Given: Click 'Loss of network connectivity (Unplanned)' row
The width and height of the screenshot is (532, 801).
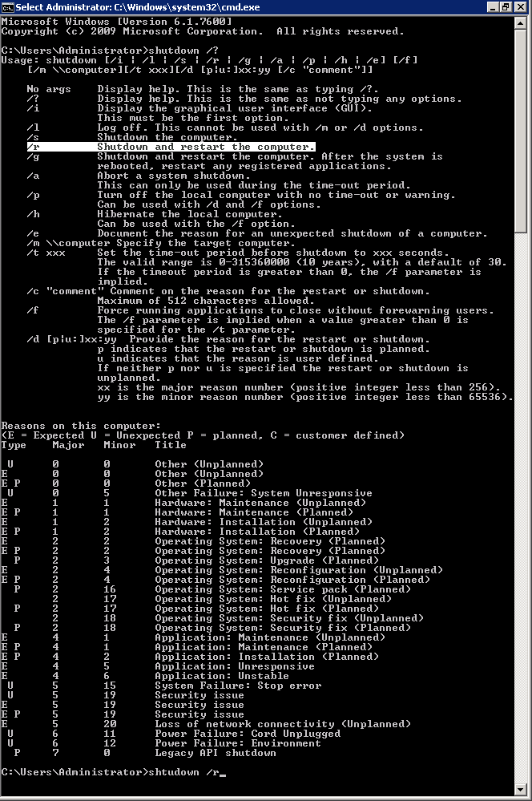Looking at the screenshot, I should (x=206, y=723).
